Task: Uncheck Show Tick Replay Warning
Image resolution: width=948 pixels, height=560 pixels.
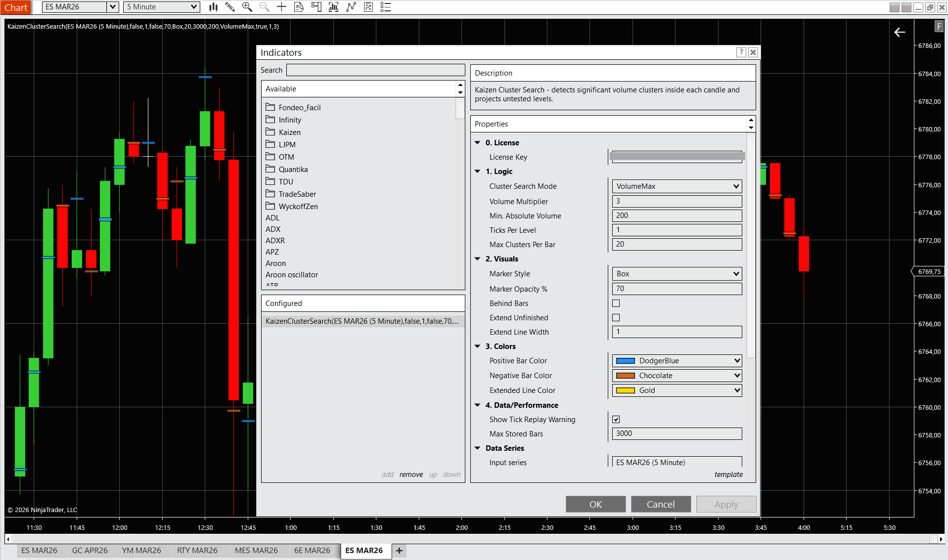Action: click(616, 420)
